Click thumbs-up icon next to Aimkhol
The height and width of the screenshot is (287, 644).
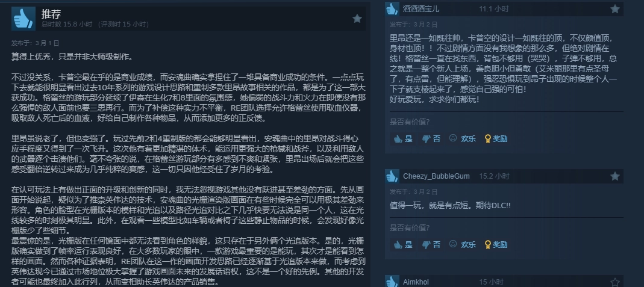coord(392,281)
